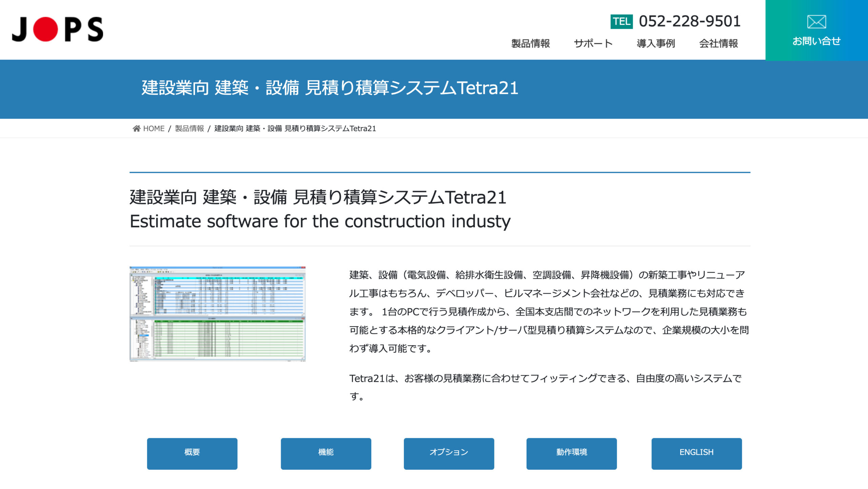Click the blue banner title 建設業向 建築・設備

tap(330, 88)
